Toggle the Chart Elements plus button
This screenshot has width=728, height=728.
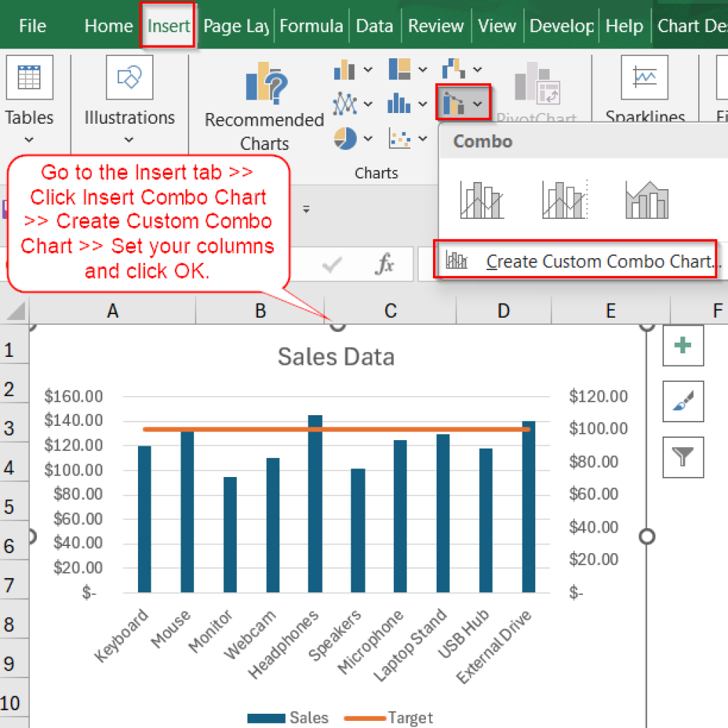pyautogui.click(x=682, y=346)
